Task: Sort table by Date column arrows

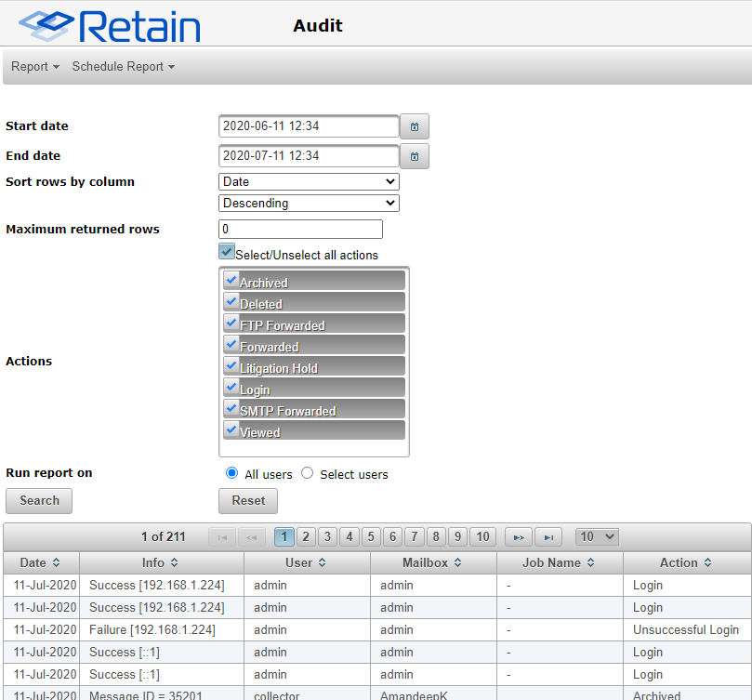Action: (56, 563)
